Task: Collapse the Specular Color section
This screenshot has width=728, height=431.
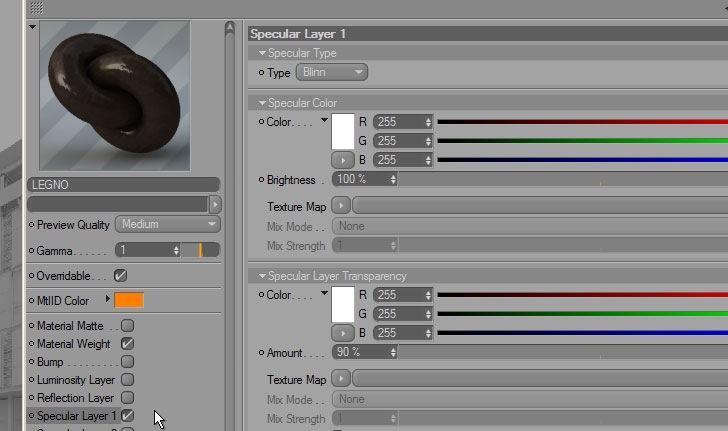Action: [262, 103]
